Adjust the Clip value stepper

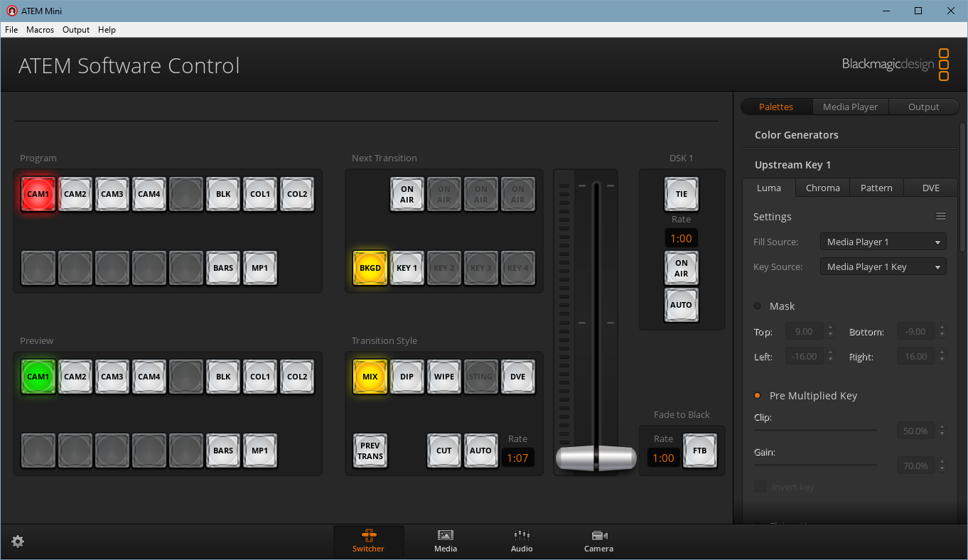pyautogui.click(x=942, y=431)
